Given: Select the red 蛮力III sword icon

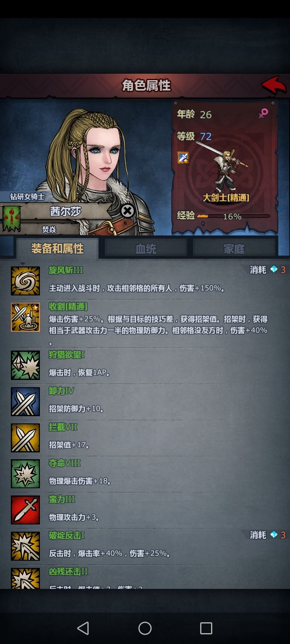Looking at the screenshot, I should pos(25,510).
